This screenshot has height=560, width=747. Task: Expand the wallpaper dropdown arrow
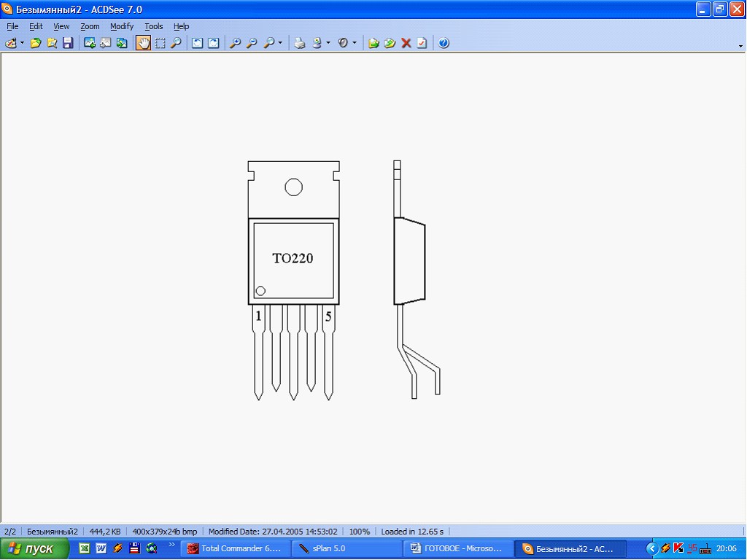(x=328, y=43)
